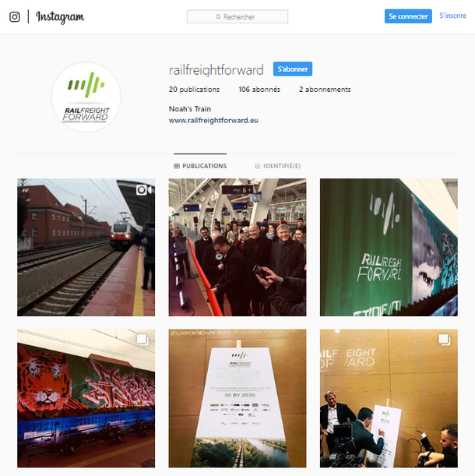This screenshot has width=475, height=476.
Task: Click the grid icon beside PUBLICATIONS
Action: tap(177, 166)
